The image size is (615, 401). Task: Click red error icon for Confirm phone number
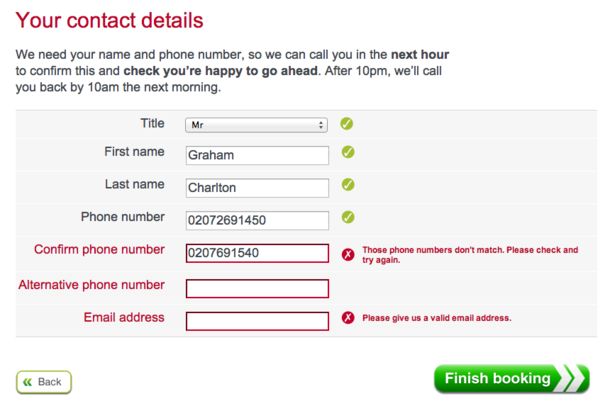pyautogui.click(x=348, y=254)
